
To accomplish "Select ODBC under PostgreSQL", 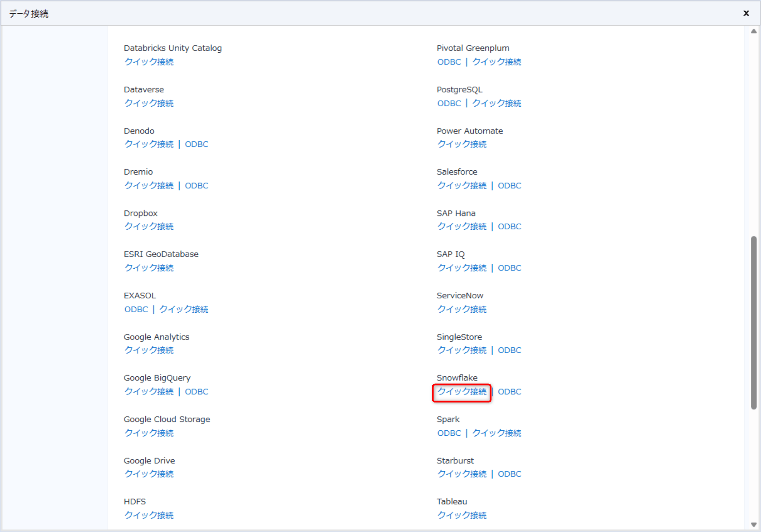I will tap(449, 103).
